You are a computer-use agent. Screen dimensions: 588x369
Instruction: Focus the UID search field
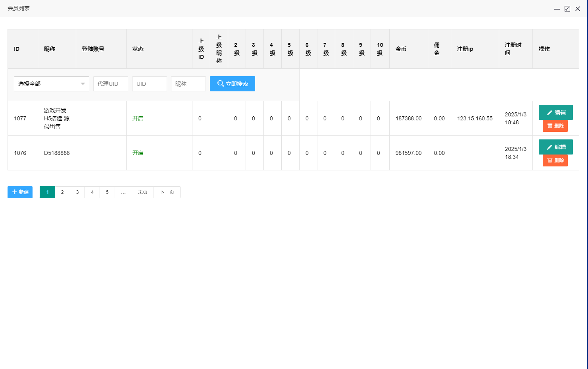149,84
